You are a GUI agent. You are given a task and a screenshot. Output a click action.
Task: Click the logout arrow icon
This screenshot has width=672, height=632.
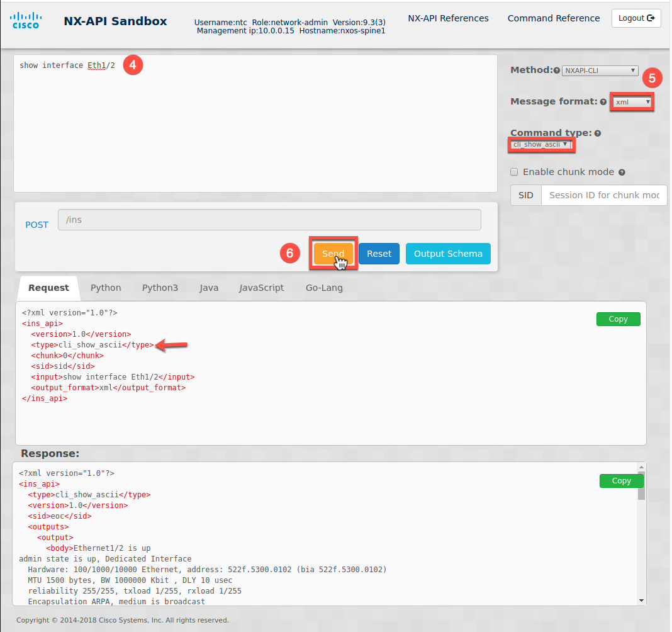click(652, 18)
